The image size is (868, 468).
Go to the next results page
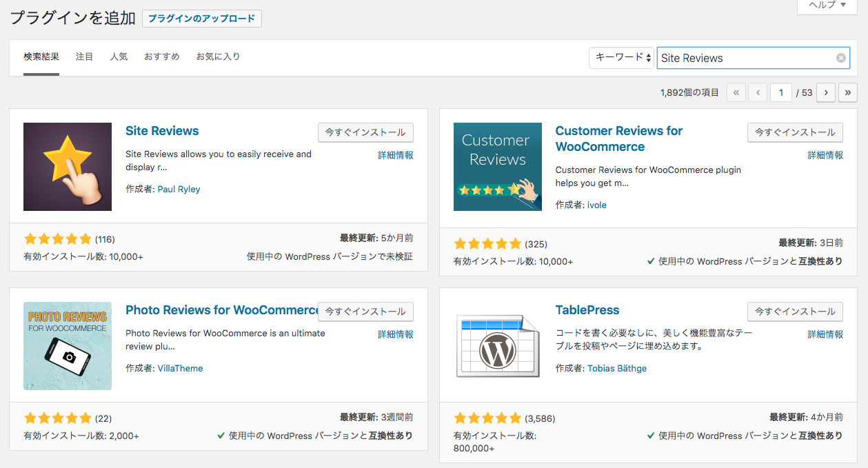(827, 92)
